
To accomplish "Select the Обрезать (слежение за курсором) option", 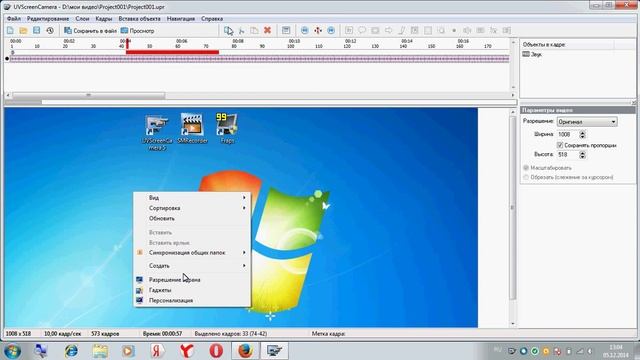I will point(526,177).
